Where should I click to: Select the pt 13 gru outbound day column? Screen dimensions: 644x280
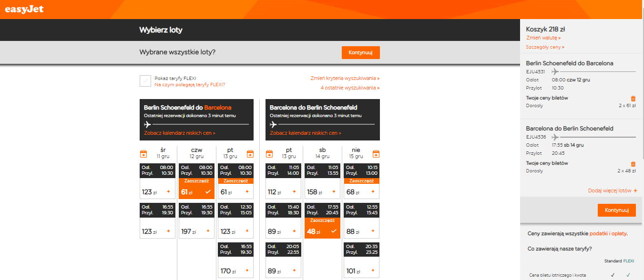[x=230, y=153]
